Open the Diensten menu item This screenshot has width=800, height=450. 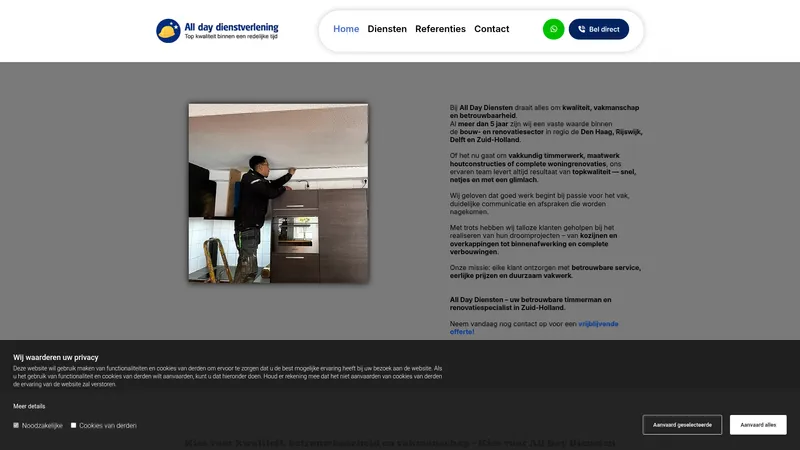(387, 29)
